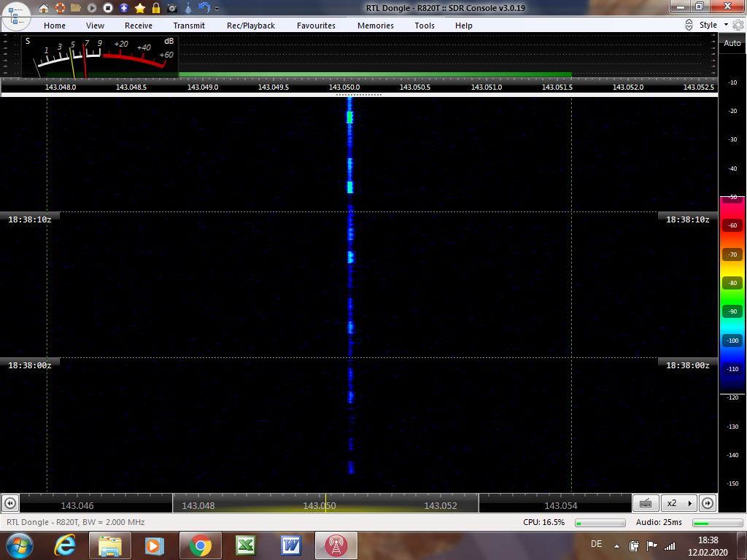Image resolution: width=747 pixels, height=560 pixels.
Task: Click the blue cone icon in quick toolbar
Action: coord(188,7)
